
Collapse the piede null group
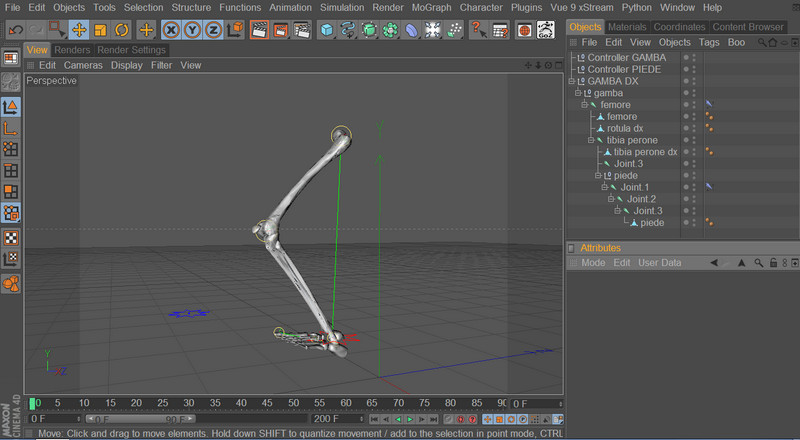(598, 176)
